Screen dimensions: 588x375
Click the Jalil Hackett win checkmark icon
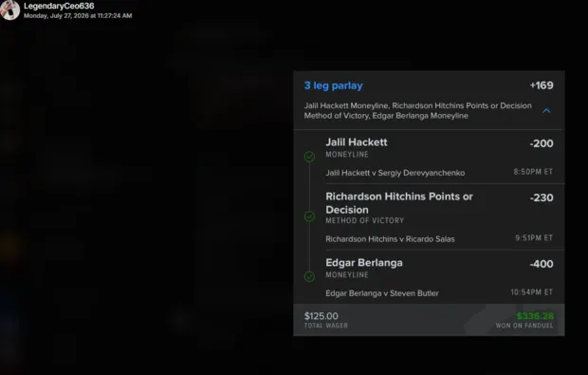coord(309,157)
